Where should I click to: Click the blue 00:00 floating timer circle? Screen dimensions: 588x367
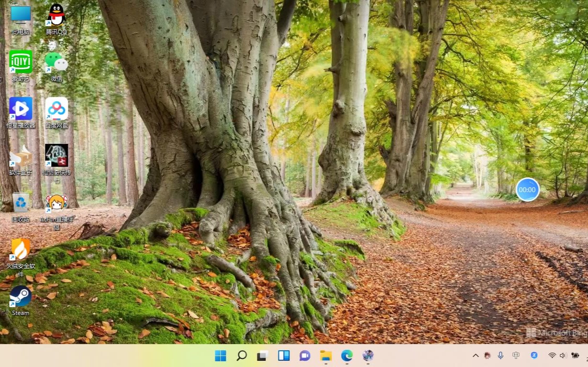527,190
